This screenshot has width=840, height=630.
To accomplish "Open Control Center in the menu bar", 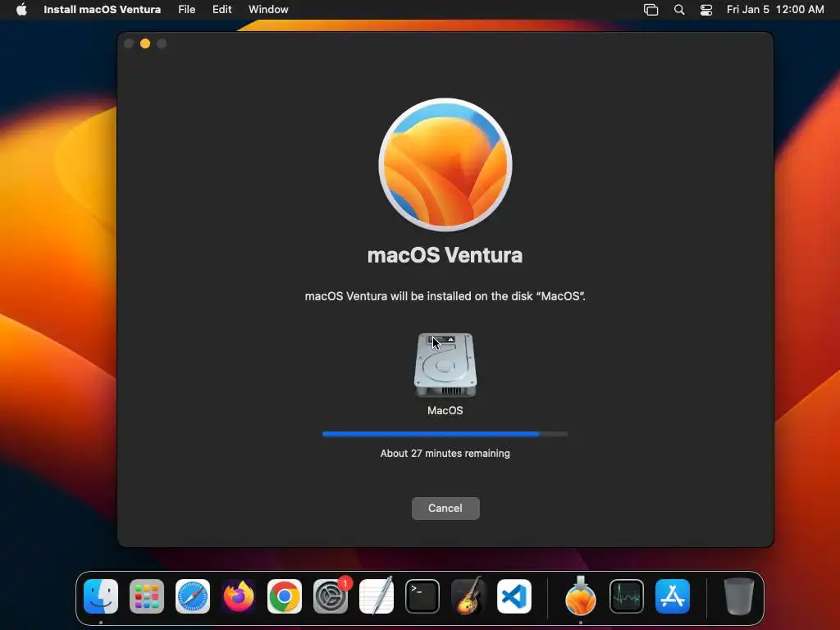I will click(706, 10).
